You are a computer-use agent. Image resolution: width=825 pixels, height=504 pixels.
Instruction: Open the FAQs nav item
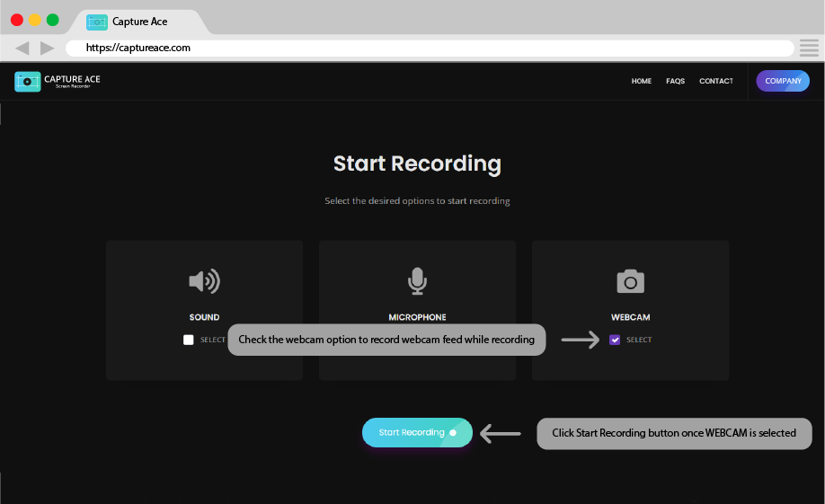click(675, 81)
